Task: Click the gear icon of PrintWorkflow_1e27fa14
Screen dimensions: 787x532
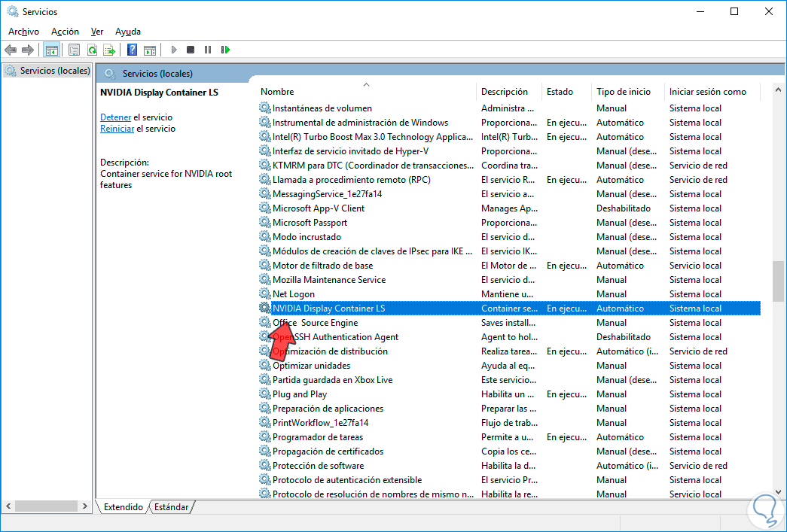Action: click(264, 422)
